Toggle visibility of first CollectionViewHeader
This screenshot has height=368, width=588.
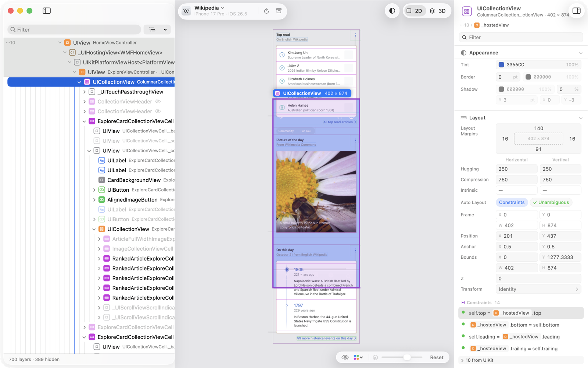pyautogui.click(x=158, y=102)
